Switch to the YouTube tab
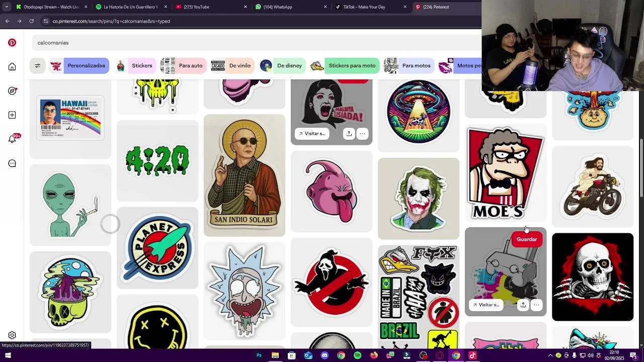644x362 pixels. point(210,7)
